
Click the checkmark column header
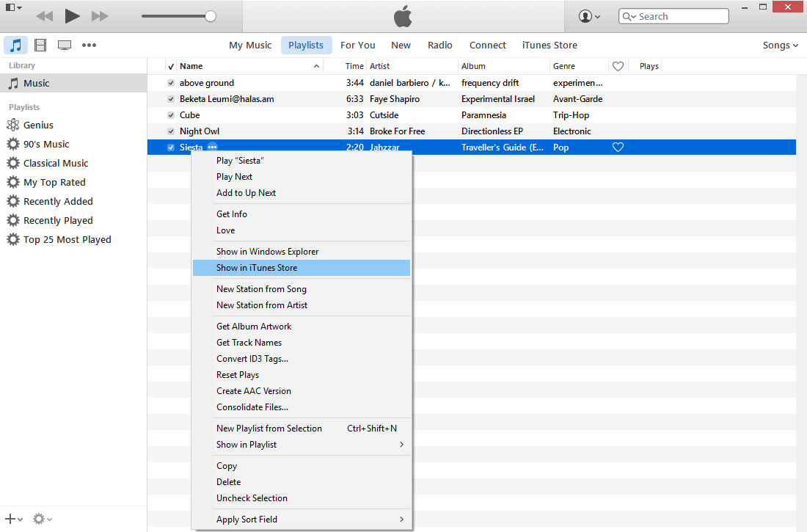click(x=171, y=67)
